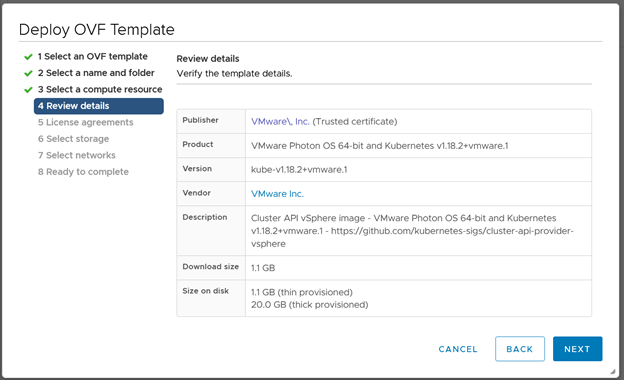Cancel the OVF deployment wizard

[x=458, y=349]
